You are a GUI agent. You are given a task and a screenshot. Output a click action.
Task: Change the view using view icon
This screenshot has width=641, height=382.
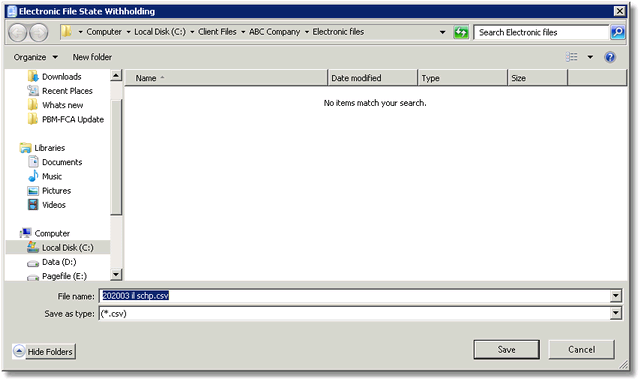coord(572,57)
